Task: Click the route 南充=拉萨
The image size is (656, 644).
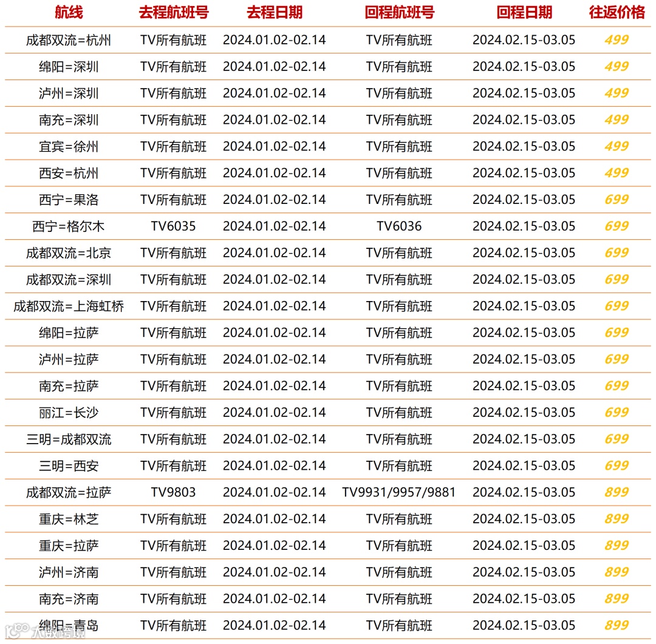Action: point(69,386)
